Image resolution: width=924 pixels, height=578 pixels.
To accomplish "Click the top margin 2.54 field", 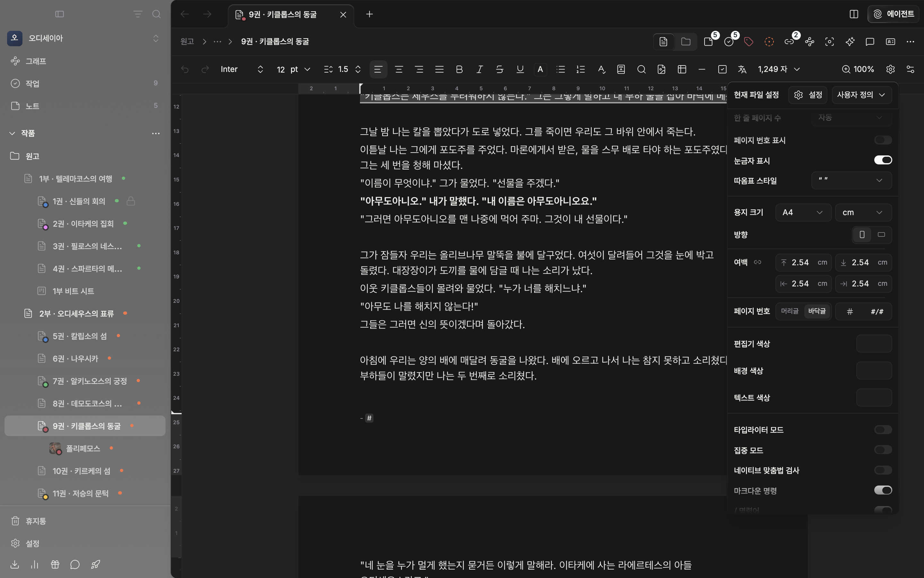I will click(x=803, y=263).
